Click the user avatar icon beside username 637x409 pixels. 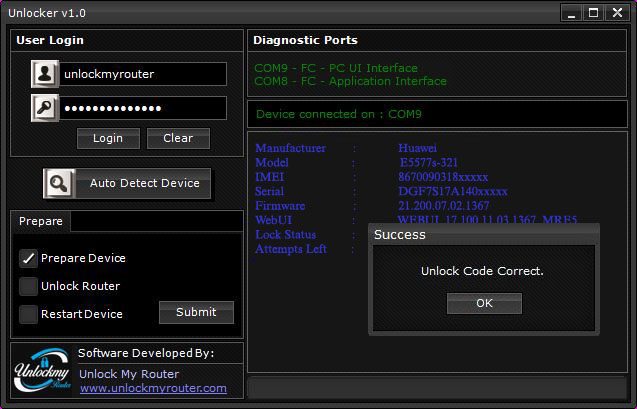[x=45, y=74]
